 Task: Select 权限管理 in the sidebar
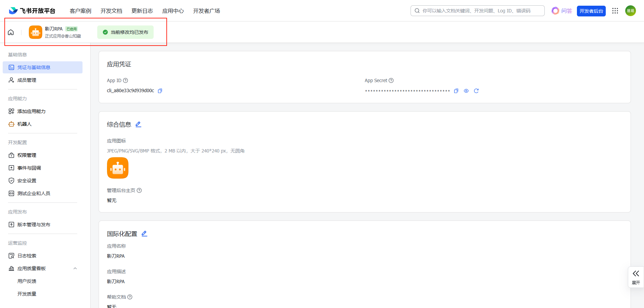[x=27, y=155]
